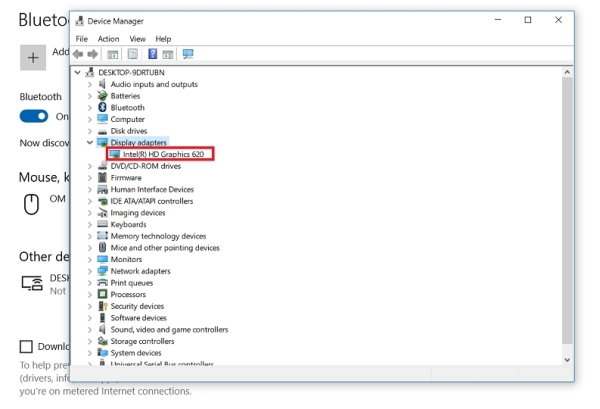Expand the Keyboards chevron
Screen dimensions: 600x409
[90, 225]
